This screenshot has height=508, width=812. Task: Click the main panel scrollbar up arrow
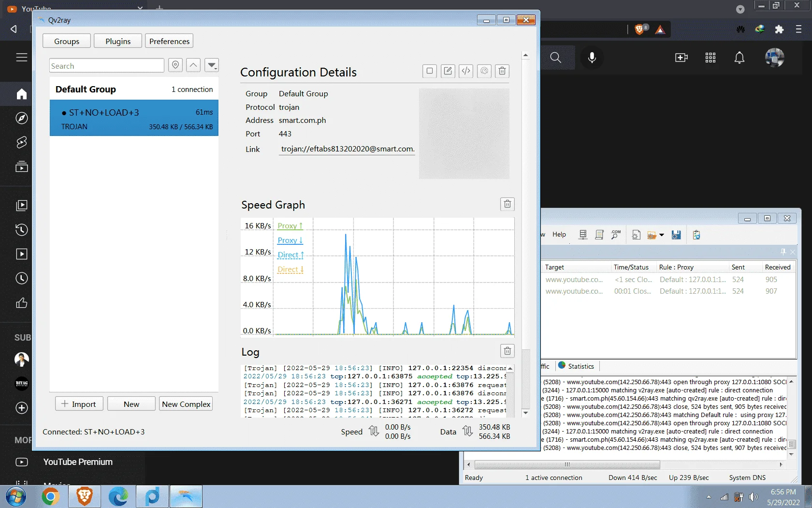525,55
